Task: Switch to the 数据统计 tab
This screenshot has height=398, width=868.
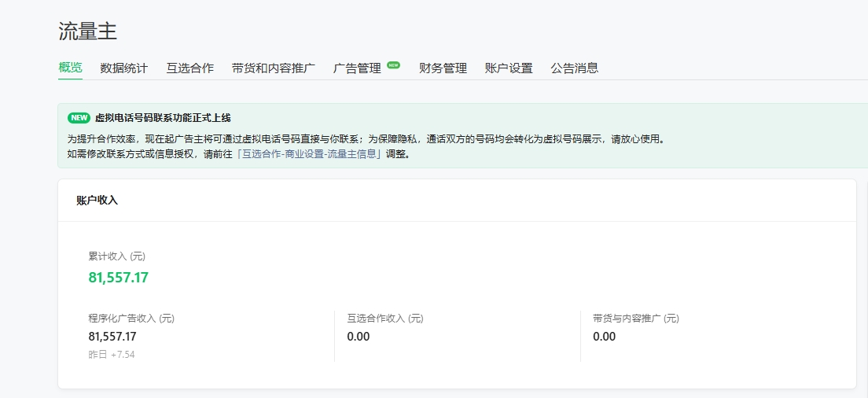Action: tap(124, 68)
